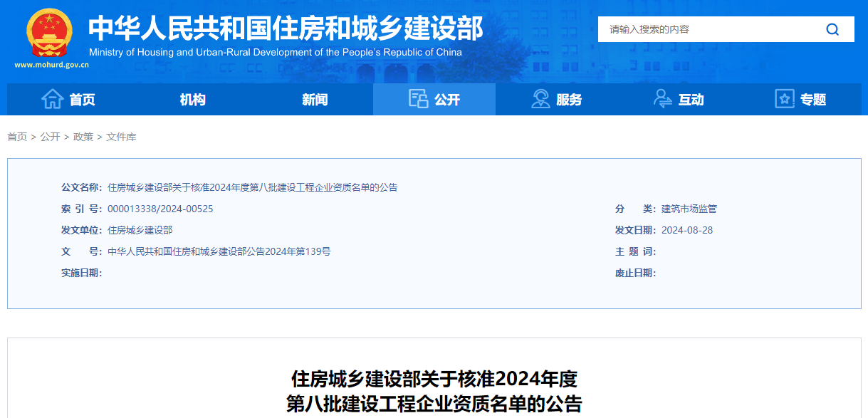The image size is (868, 418).
Task: Open the 新闻 navigation tab
Action: pos(315,99)
